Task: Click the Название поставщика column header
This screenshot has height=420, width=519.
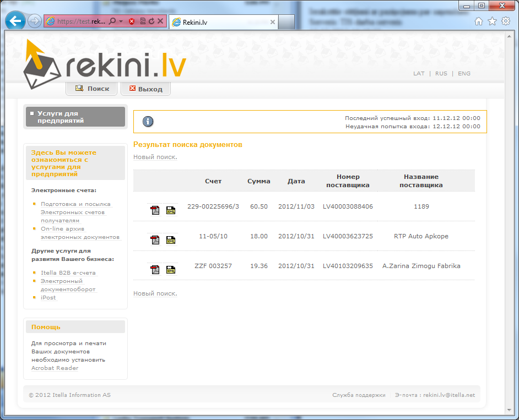Action: pos(421,181)
